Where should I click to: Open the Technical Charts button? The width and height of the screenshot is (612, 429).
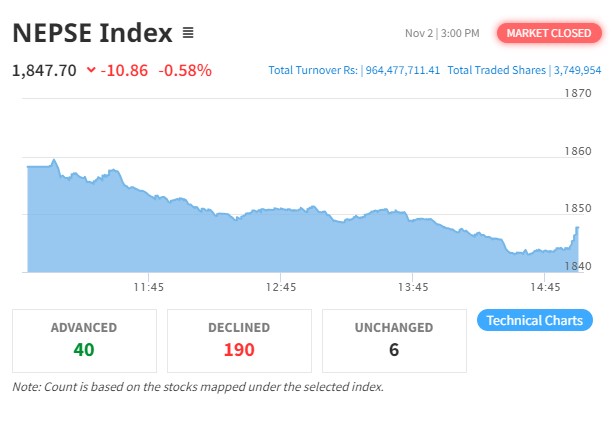coord(535,321)
